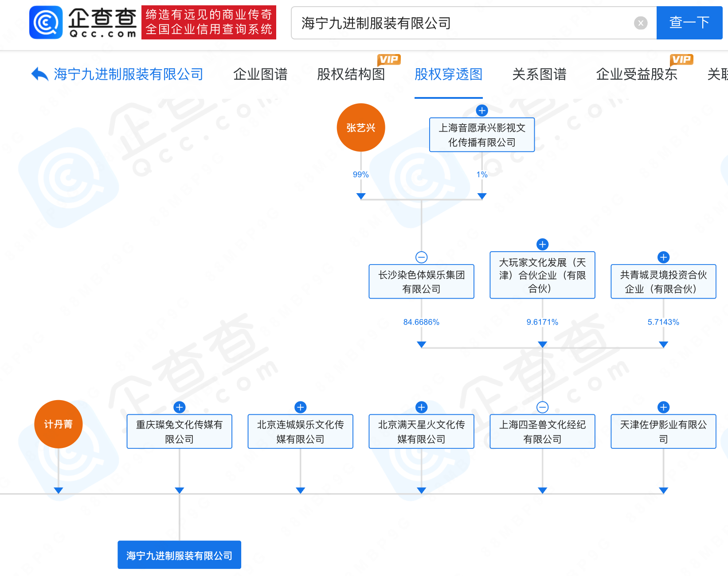Viewport: 728px width, 576px height.
Task: Expand the 共青城灵境投资合伙企业 node
Action: point(663,257)
